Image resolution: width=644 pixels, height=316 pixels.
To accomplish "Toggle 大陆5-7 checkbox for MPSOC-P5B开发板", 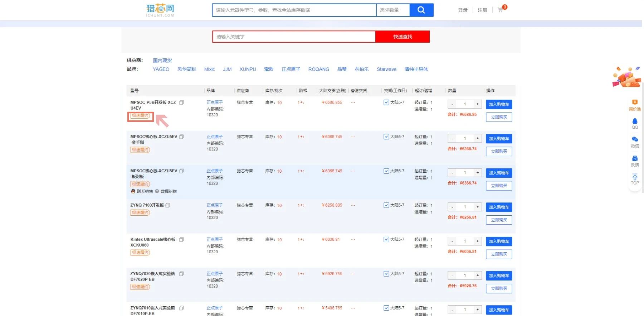I will pos(386,102).
